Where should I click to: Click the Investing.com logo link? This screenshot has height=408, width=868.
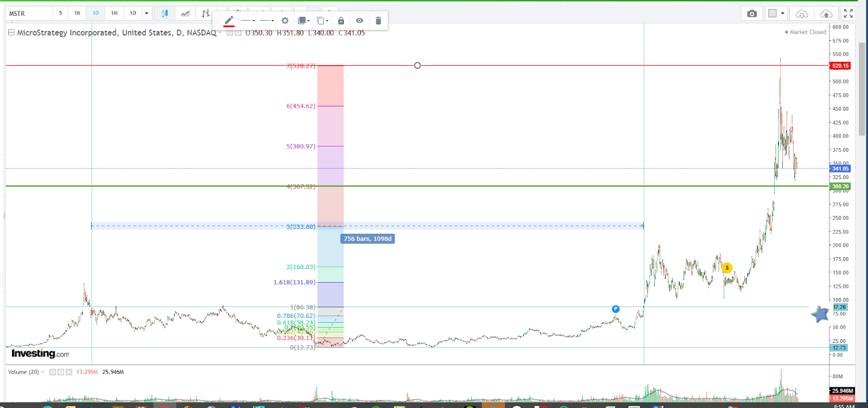pyautogui.click(x=40, y=354)
